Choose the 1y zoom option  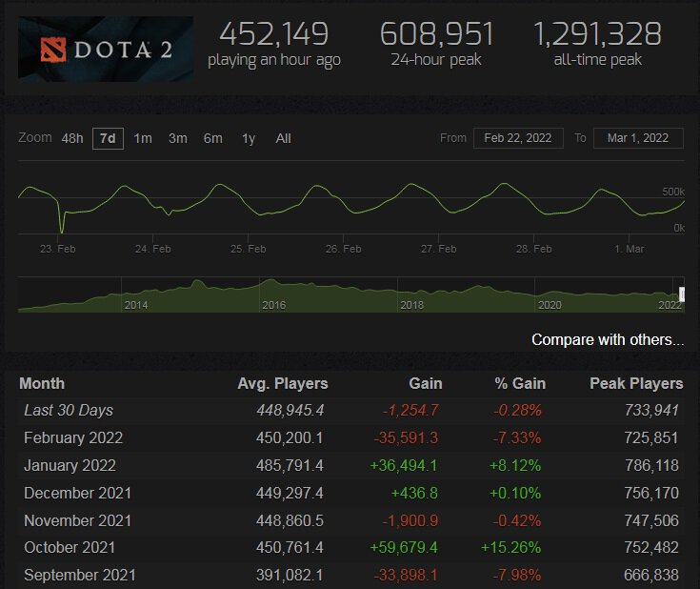249,138
